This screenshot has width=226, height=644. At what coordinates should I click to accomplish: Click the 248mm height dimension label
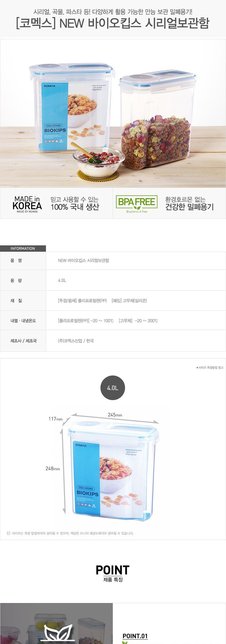[x=53, y=468]
